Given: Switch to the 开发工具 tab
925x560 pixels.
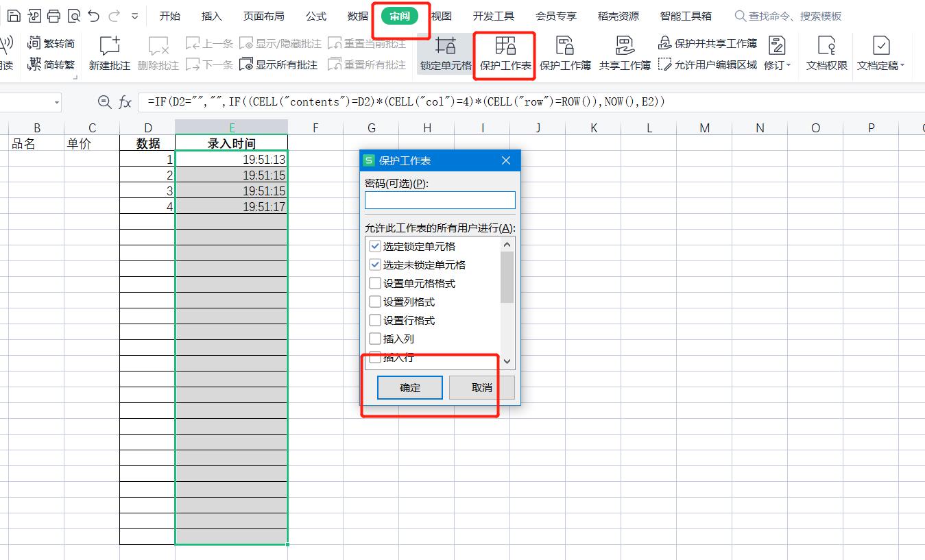Looking at the screenshot, I should pos(492,15).
